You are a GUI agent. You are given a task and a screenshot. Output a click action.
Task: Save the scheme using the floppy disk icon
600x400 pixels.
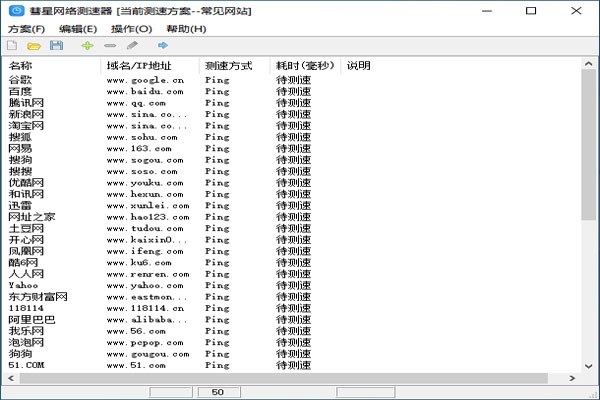(56, 46)
